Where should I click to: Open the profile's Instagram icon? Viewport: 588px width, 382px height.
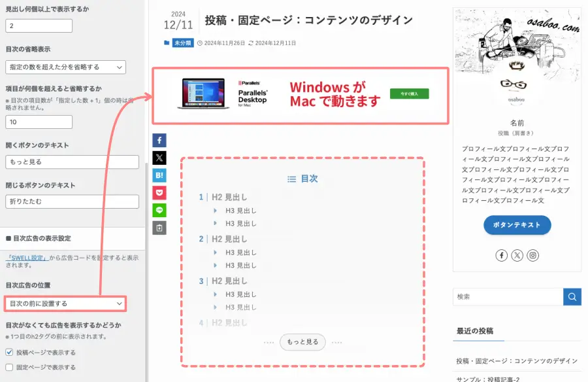[x=532, y=255]
